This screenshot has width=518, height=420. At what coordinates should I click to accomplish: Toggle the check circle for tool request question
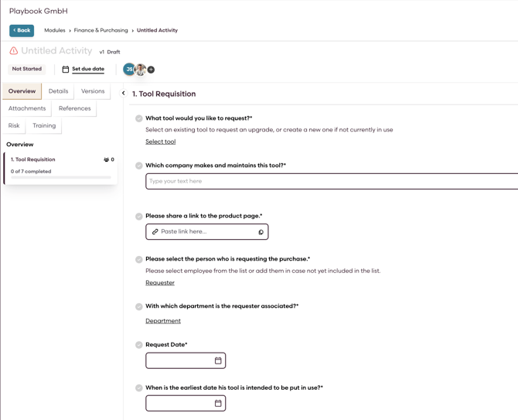pyautogui.click(x=139, y=119)
